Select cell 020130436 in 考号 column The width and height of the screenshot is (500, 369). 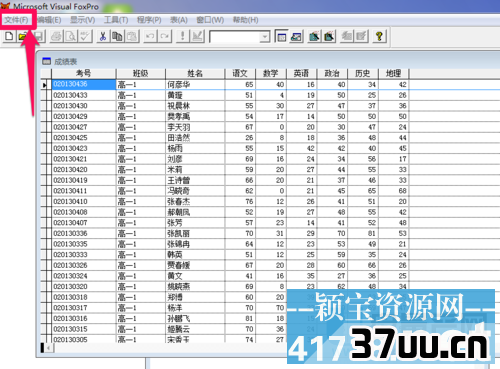pos(84,85)
